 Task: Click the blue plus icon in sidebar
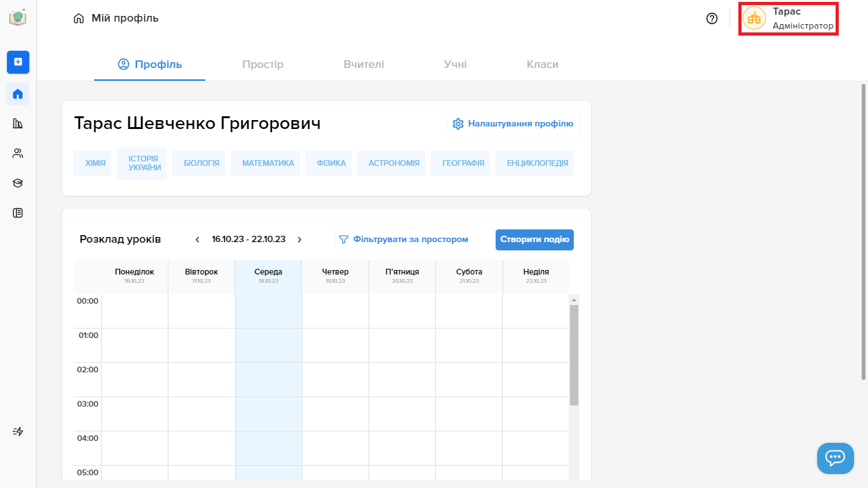[18, 62]
